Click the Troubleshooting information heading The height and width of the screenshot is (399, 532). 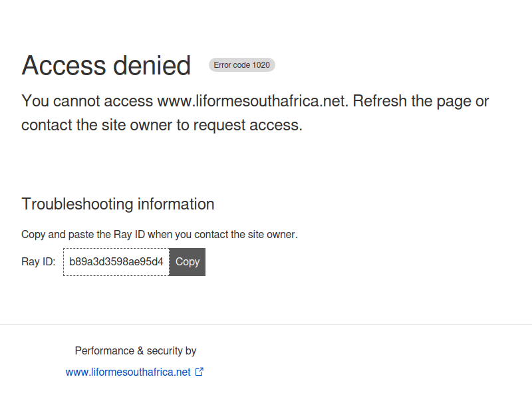click(x=118, y=204)
